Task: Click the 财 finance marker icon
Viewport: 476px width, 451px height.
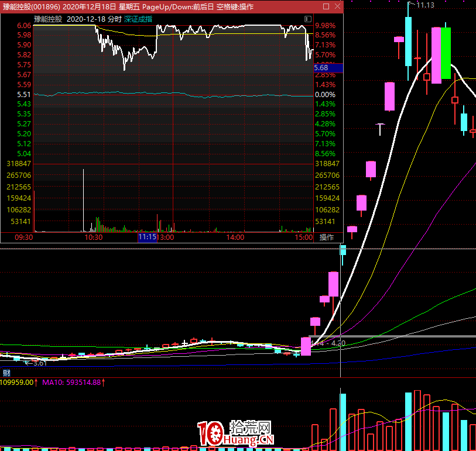Action: click(x=6, y=373)
